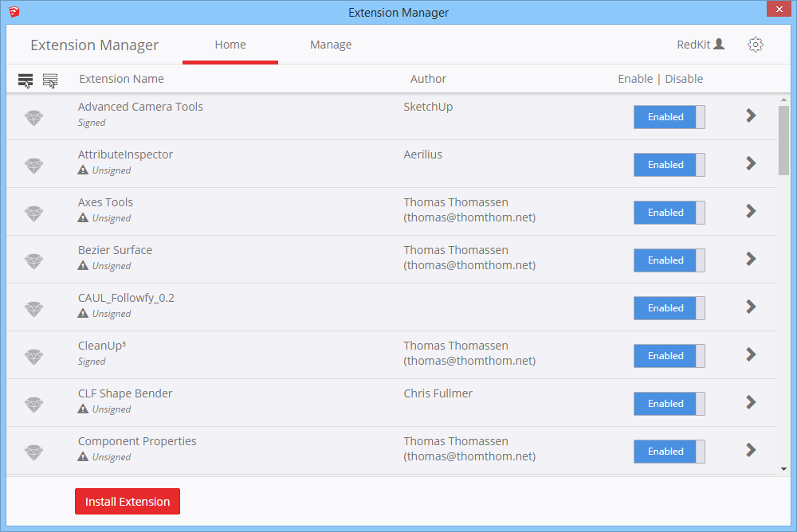Disable the AttributeInspector extension toggle

coord(669,165)
